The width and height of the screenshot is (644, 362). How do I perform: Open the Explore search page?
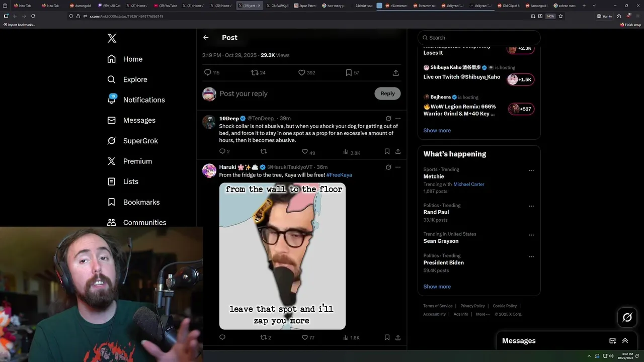pyautogui.click(x=127, y=79)
